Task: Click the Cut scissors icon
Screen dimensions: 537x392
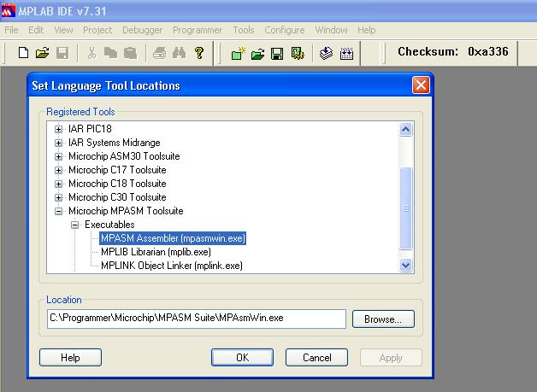Action: tap(91, 53)
